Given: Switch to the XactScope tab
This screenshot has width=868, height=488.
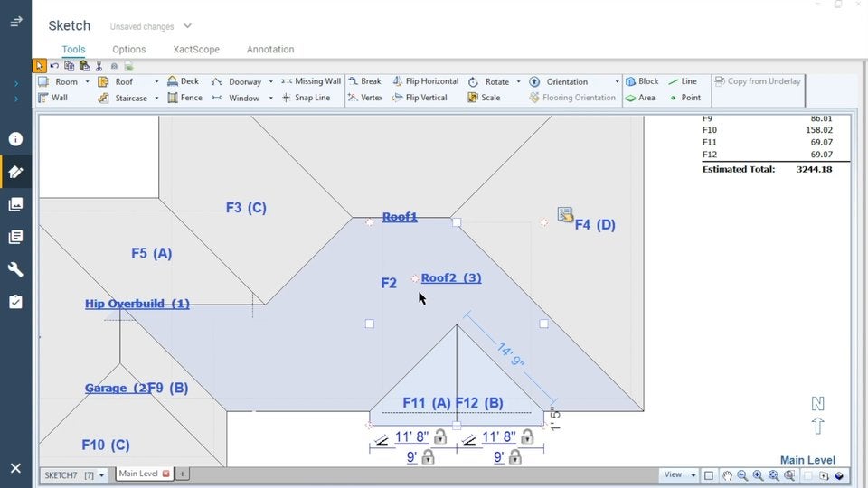Looking at the screenshot, I should click(x=196, y=49).
